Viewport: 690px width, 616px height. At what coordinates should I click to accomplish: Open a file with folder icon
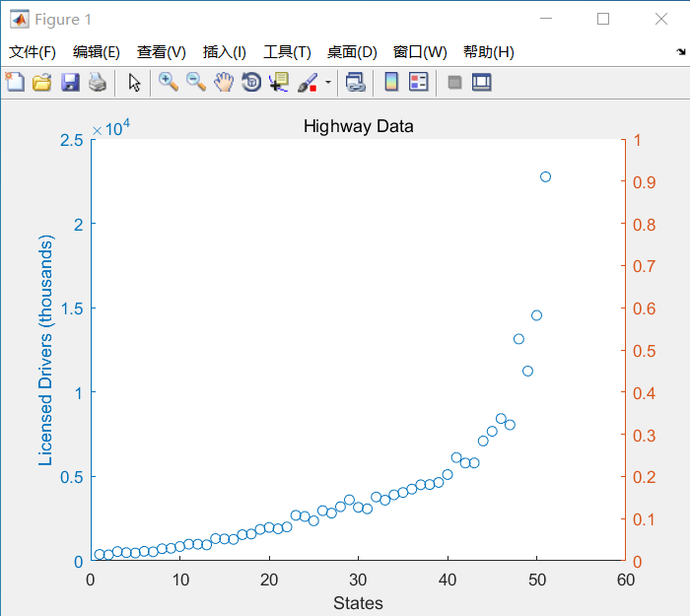tap(42, 82)
